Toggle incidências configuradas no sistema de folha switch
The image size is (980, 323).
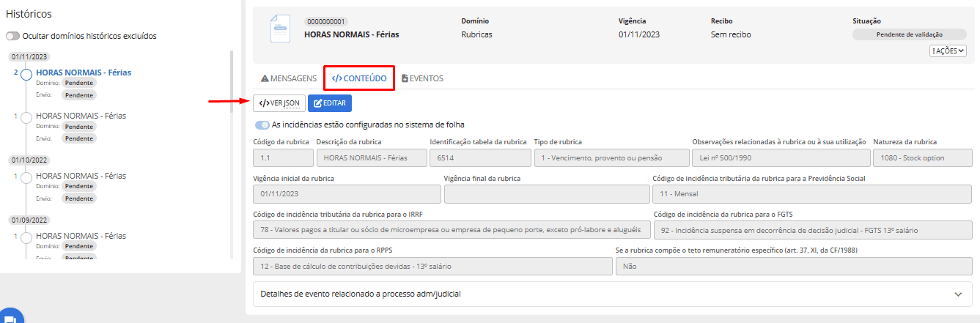tap(262, 125)
